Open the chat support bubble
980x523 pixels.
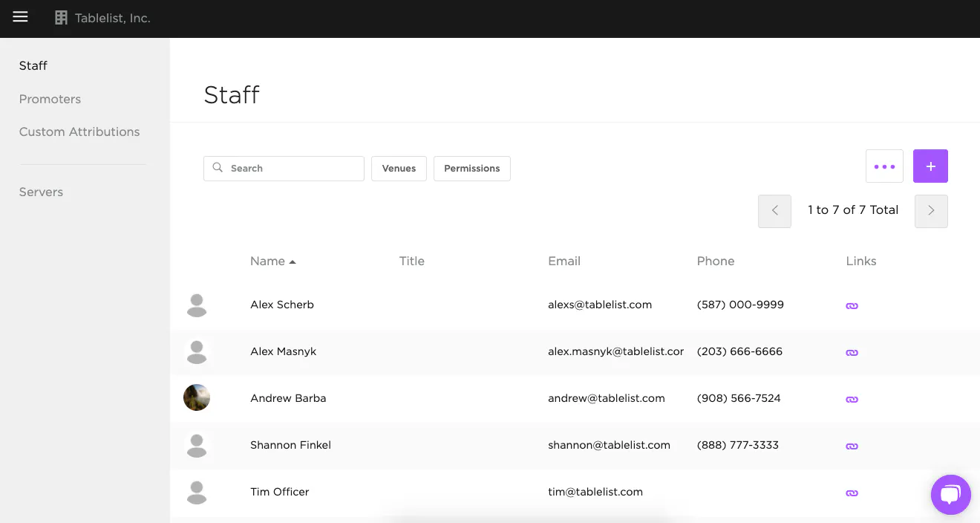pyautogui.click(x=950, y=495)
